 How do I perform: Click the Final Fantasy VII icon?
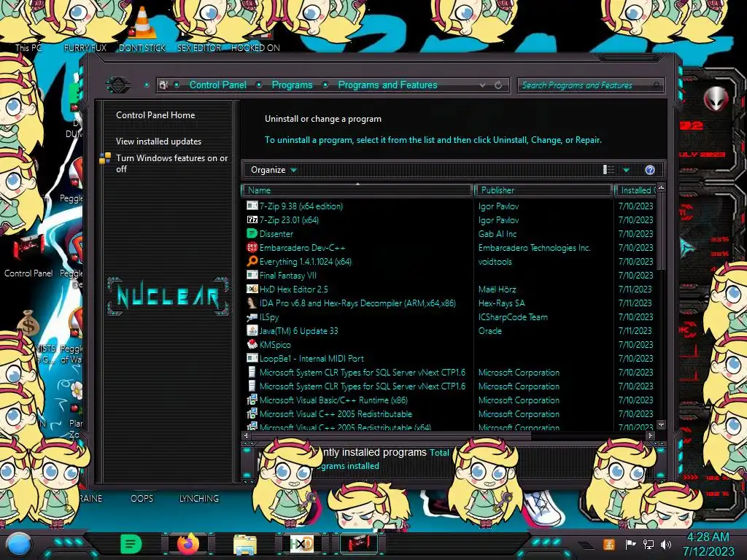252,275
